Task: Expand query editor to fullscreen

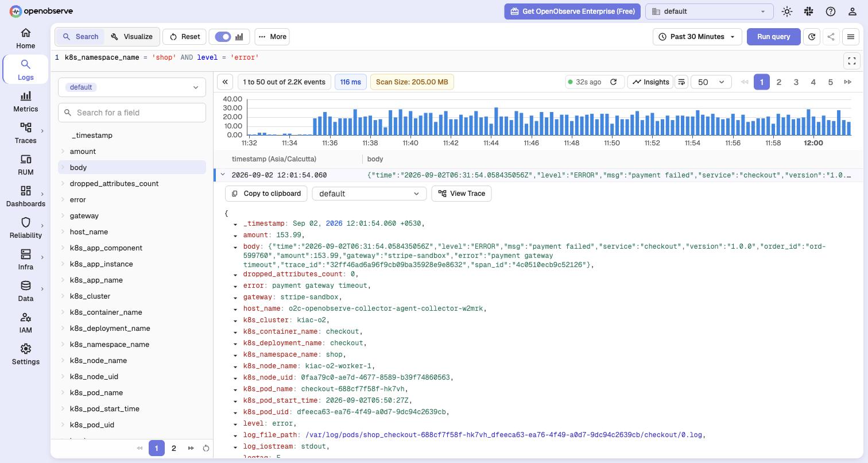Action: coord(852,60)
